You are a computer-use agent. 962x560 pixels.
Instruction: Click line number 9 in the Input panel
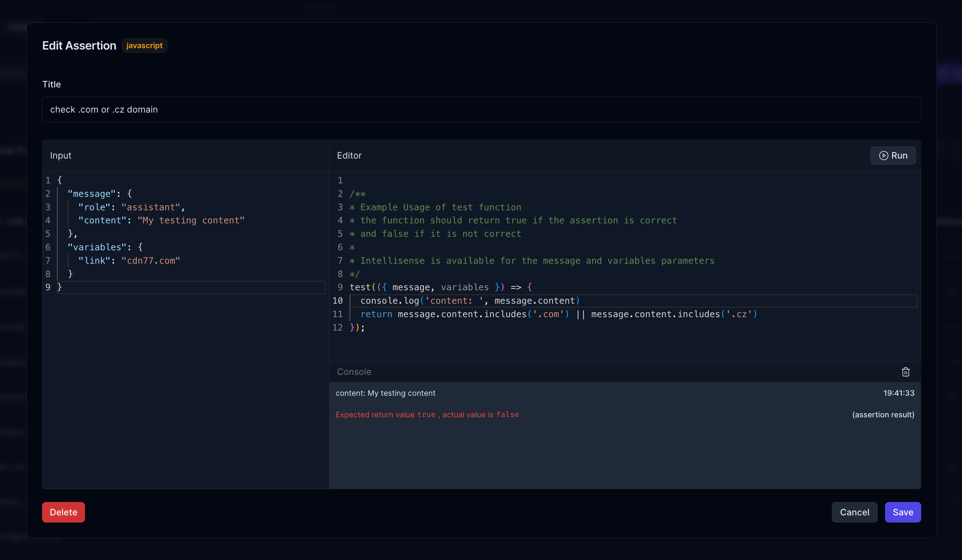point(48,287)
